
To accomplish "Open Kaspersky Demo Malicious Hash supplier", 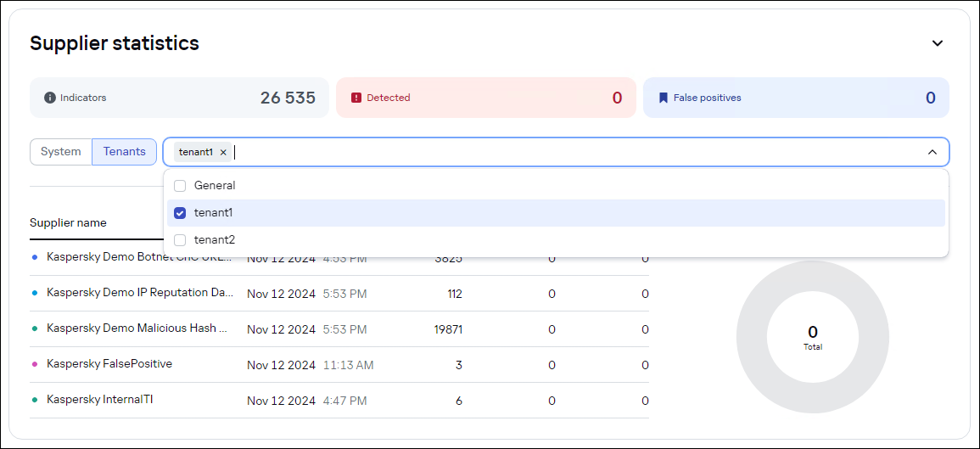I will [x=339, y=329].
